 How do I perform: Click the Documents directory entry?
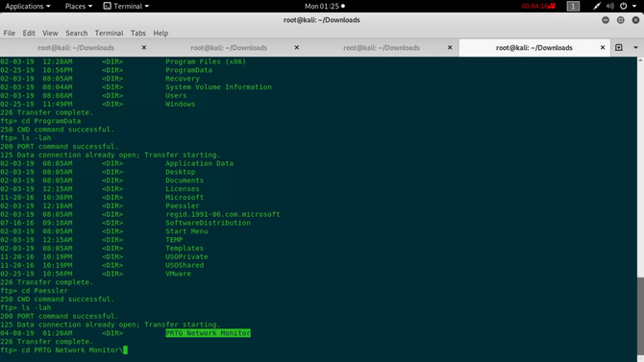tap(185, 181)
